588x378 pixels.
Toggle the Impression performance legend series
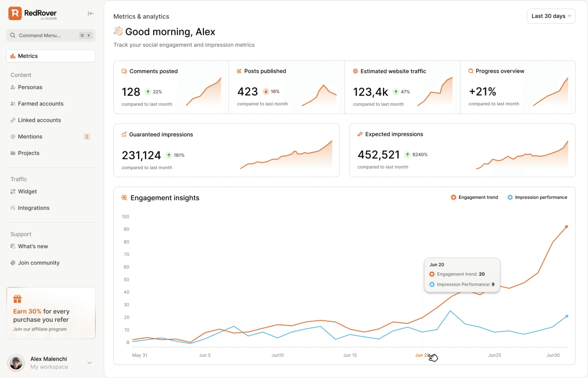(x=537, y=197)
